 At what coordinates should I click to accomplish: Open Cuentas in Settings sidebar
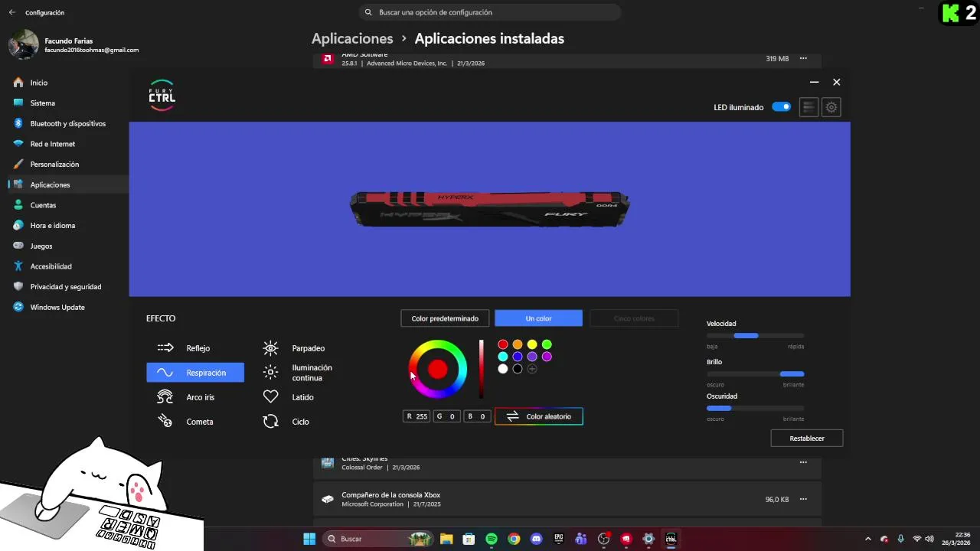[67, 205]
